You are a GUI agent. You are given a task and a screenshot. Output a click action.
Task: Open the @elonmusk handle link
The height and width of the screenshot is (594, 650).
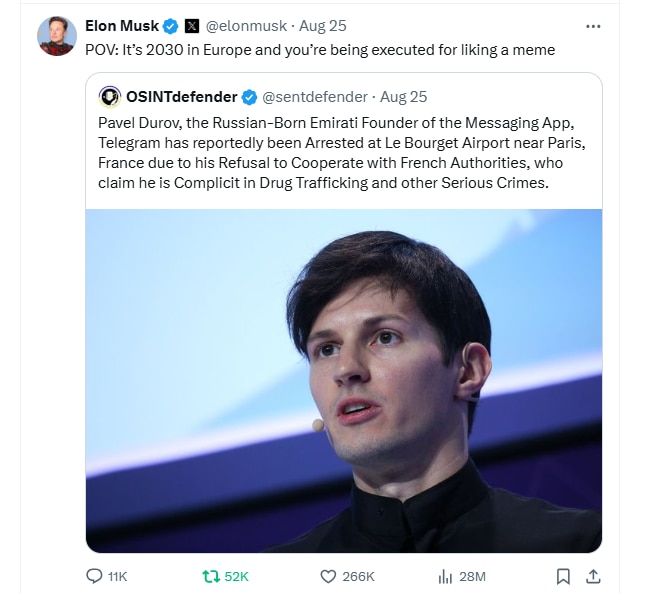click(246, 26)
